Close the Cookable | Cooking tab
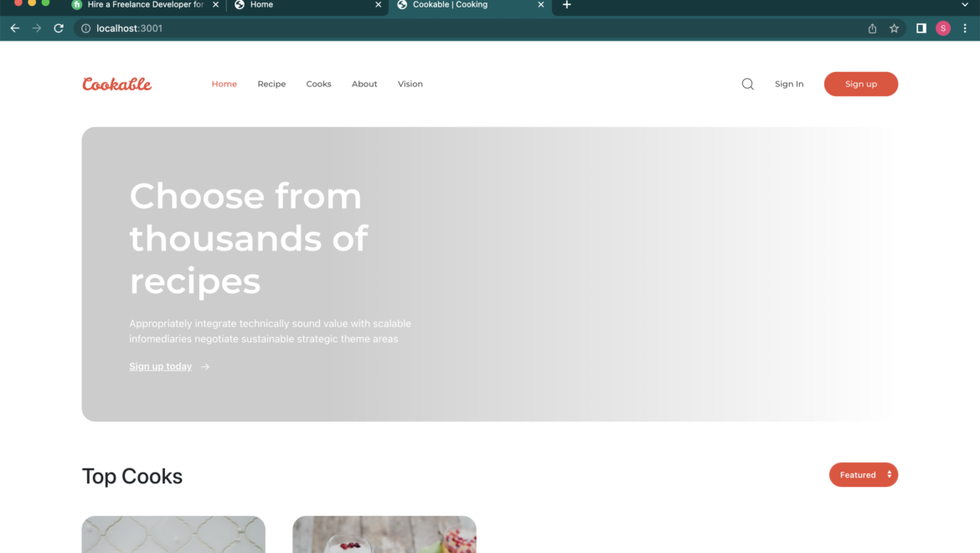The width and height of the screenshot is (980, 553). click(x=540, y=5)
